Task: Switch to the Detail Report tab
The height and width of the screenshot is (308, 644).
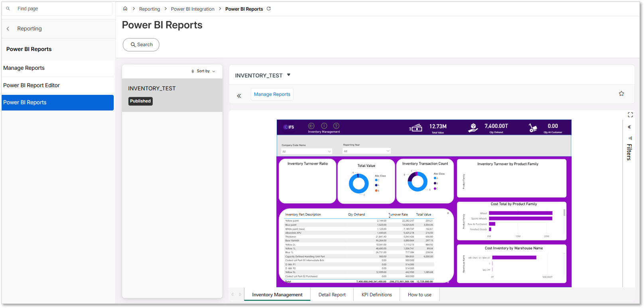Action: coord(332,295)
